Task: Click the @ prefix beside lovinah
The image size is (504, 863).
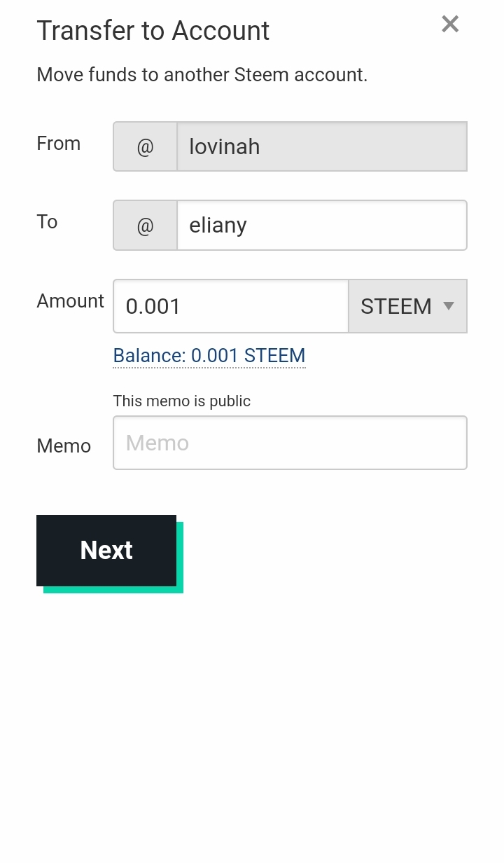Action: click(x=145, y=147)
